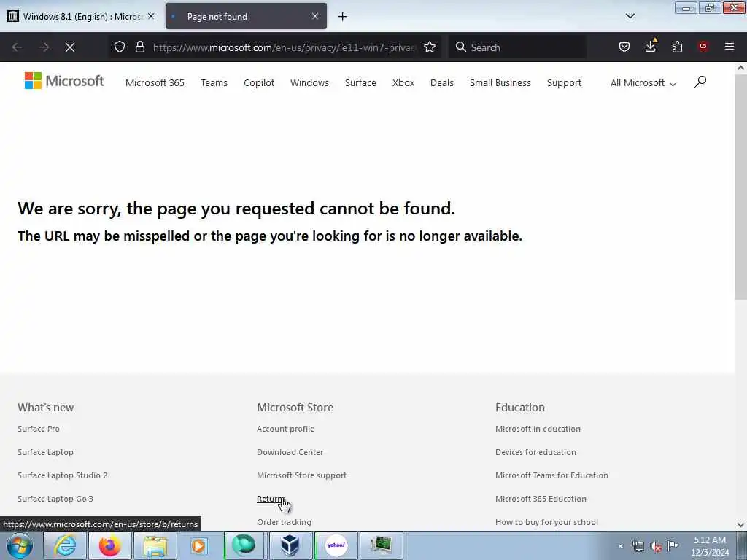Click the page vertical scrollbar thumb

click(x=740, y=187)
